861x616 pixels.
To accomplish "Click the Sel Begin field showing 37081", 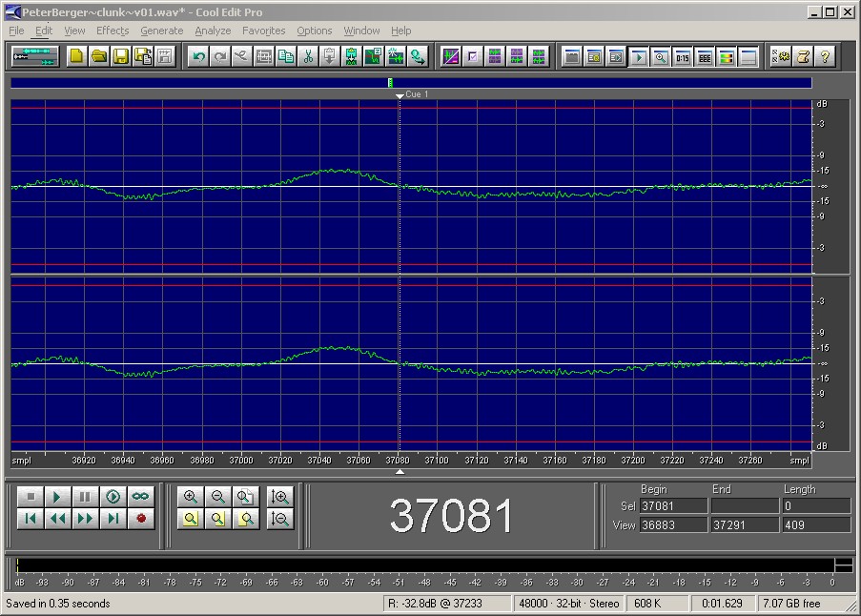I will 674,505.
